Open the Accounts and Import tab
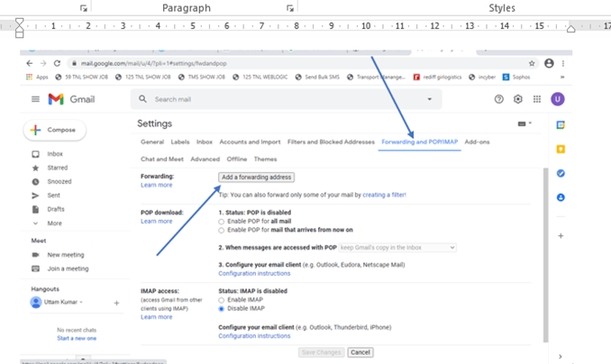Viewport: 611px width, 364px height. [250, 142]
